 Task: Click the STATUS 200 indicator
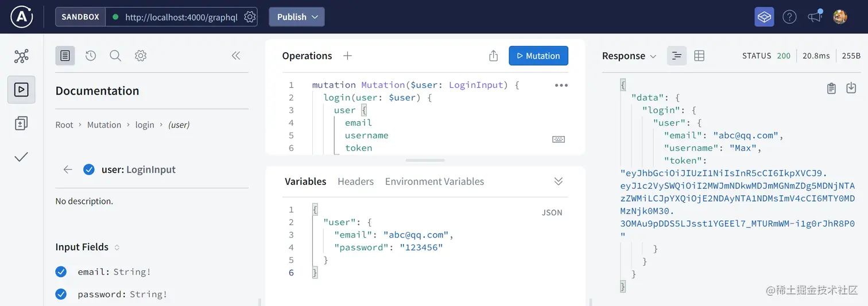(x=766, y=56)
